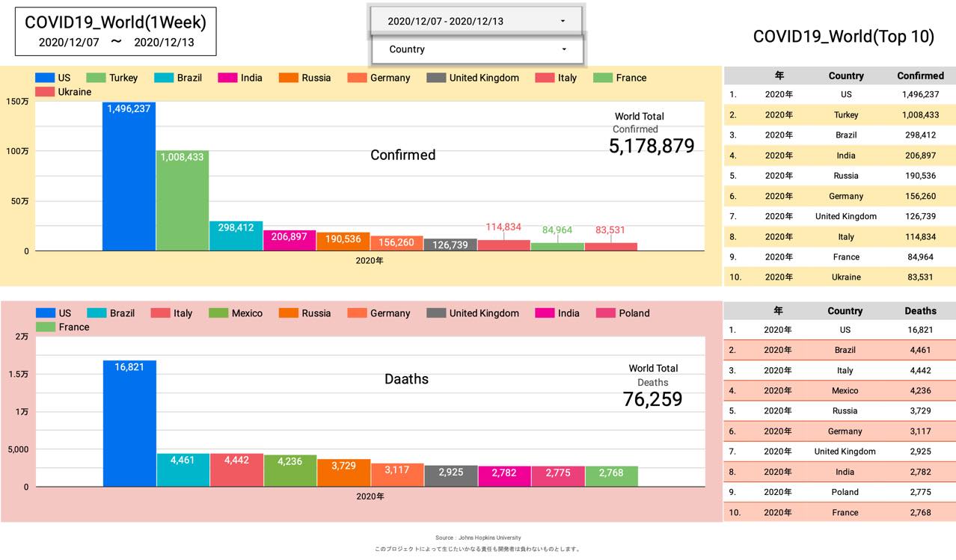Click the Poland legend swatch in Deaths chart
956x560 pixels.
607,313
